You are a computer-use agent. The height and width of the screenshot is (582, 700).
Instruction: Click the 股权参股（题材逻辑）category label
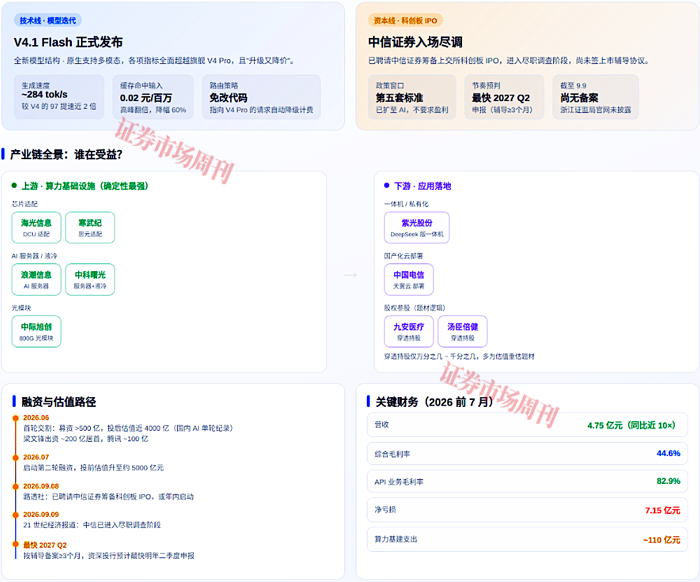click(x=415, y=308)
